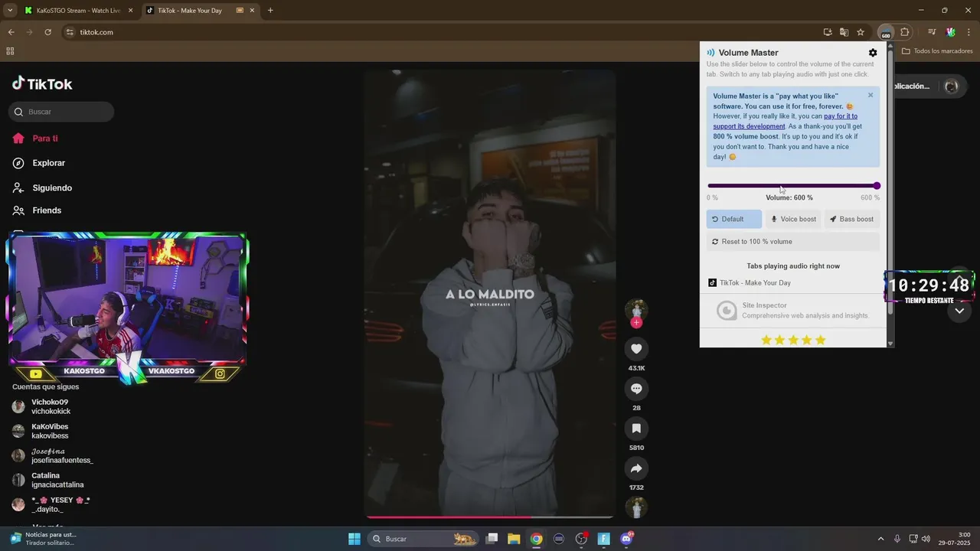
Task: Enable Bass boost mode
Action: tap(851, 219)
